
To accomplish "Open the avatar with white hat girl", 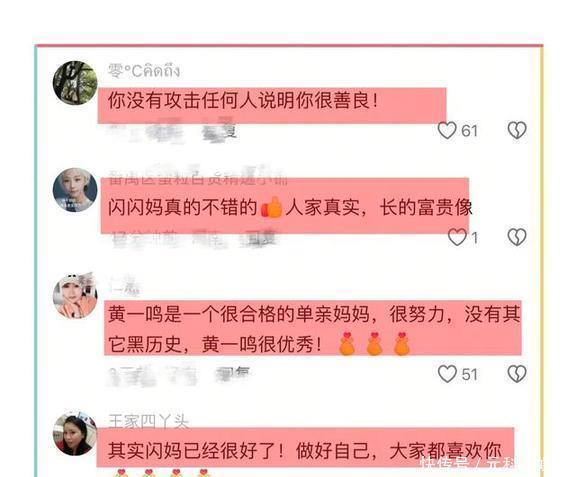I will tap(75, 296).
